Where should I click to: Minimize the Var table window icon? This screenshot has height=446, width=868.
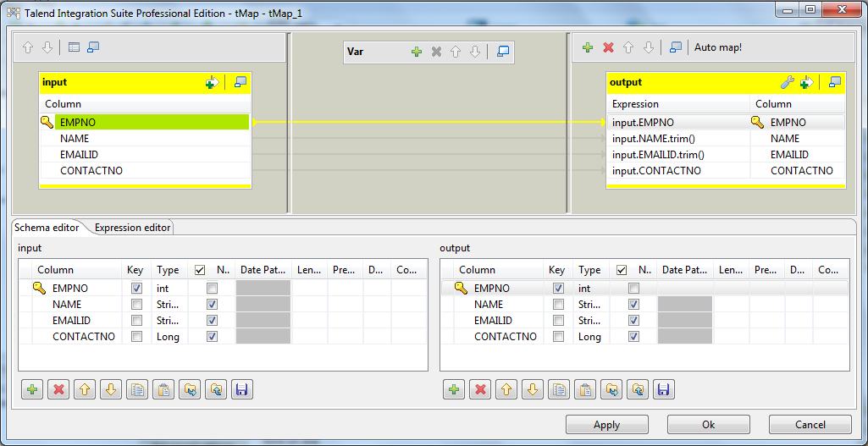pos(503,52)
